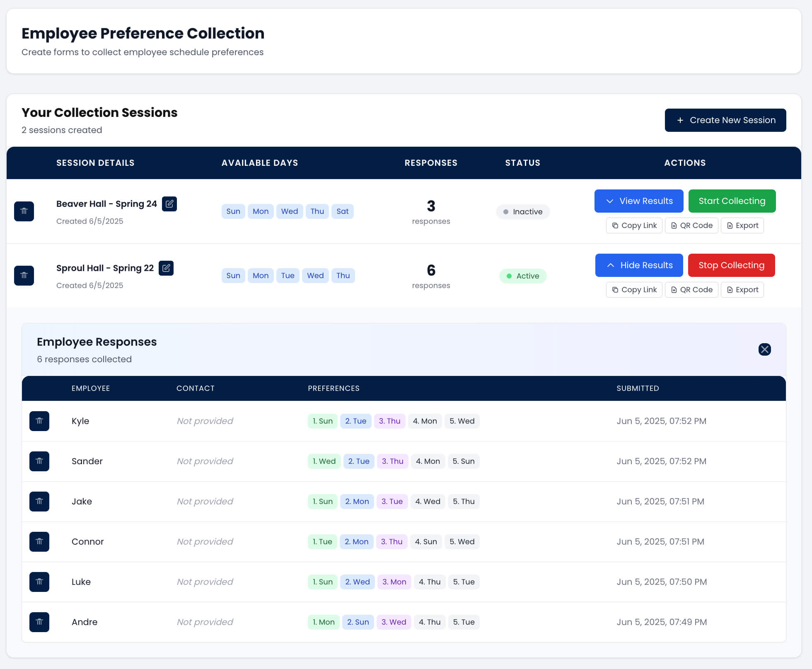Click the employee name Connor
Image resolution: width=812 pixels, height=669 pixels.
(x=87, y=542)
